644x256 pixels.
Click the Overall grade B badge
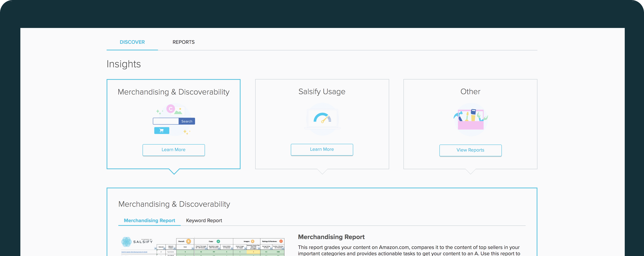point(189,241)
